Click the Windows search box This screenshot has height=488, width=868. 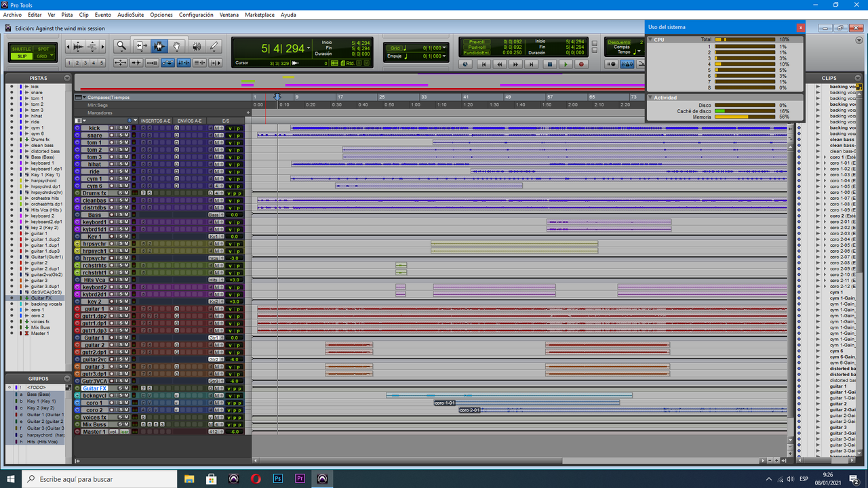tap(100, 479)
